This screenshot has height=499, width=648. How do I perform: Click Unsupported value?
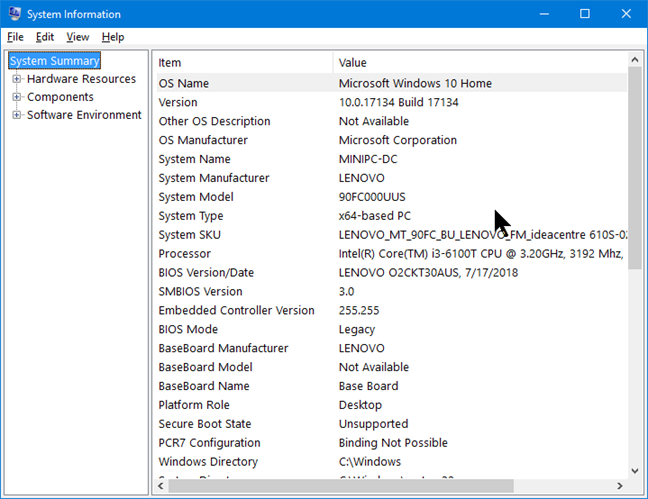[x=374, y=424]
